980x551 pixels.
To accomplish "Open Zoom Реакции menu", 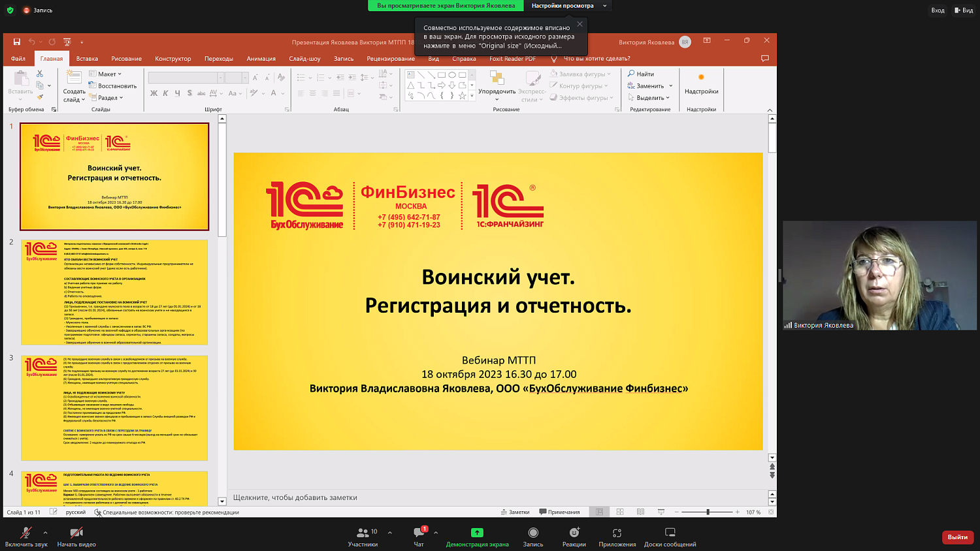I will pyautogui.click(x=574, y=537).
